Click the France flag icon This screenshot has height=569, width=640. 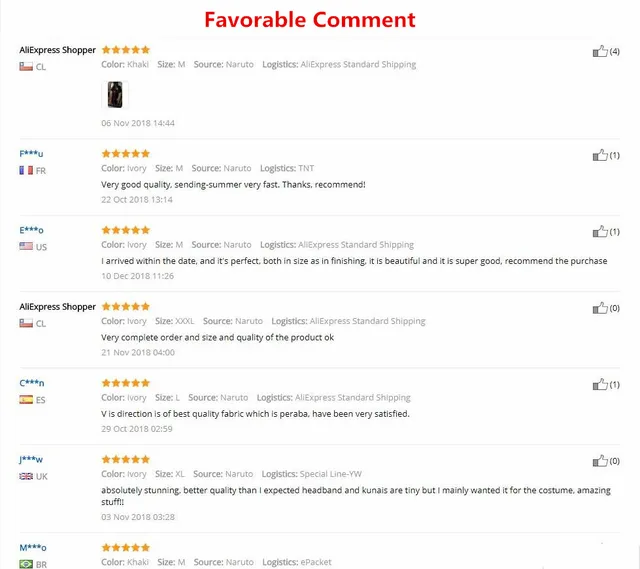[26, 170]
